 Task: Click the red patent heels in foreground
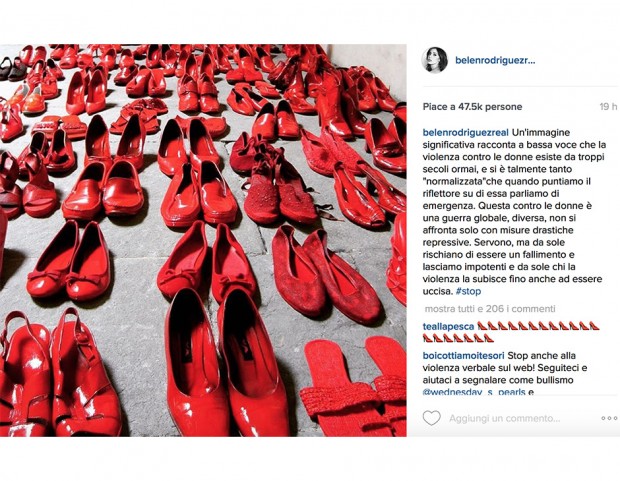227,362
